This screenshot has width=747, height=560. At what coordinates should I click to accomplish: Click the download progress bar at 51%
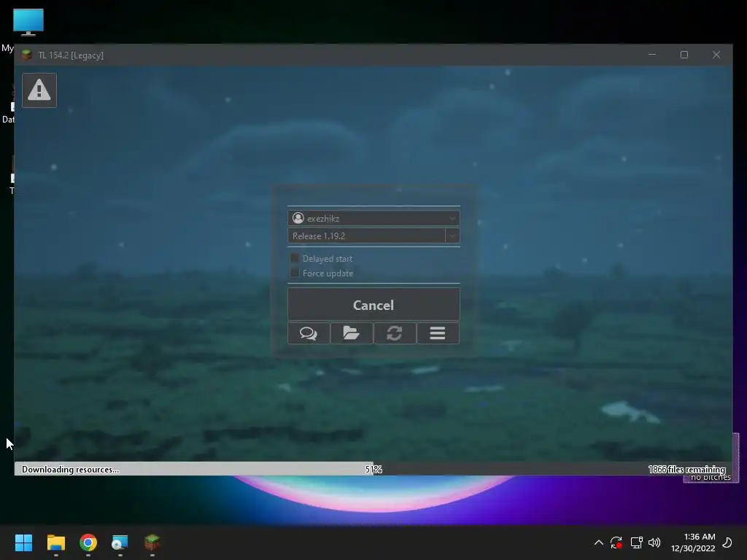coord(373,469)
